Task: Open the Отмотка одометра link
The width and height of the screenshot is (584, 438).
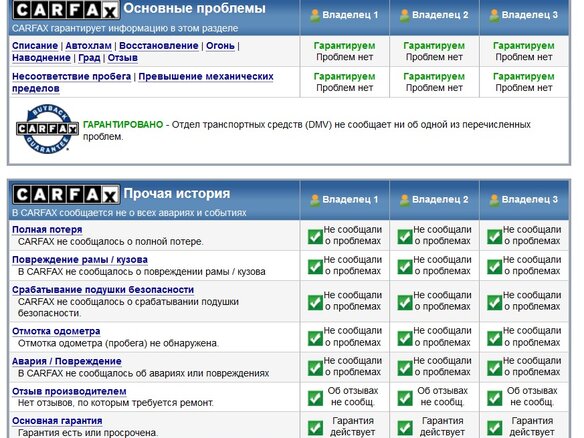Action: pos(56,331)
